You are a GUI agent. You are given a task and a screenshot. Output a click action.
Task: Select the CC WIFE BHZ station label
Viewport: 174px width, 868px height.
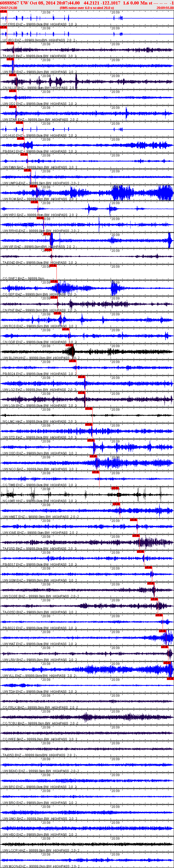pyautogui.click(x=40, y=739)
